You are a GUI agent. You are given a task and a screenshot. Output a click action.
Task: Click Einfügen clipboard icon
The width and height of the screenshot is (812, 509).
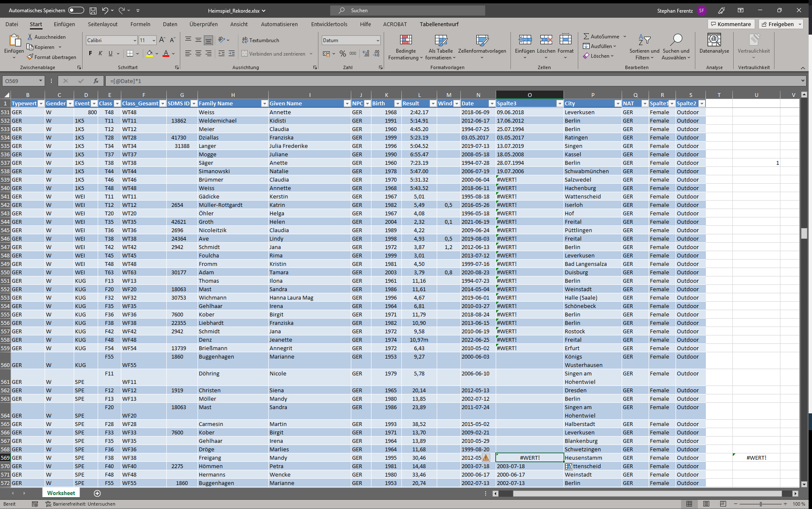click(14, 41)
